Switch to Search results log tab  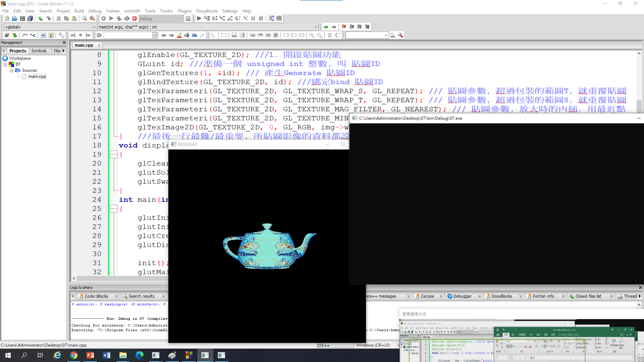142,296
